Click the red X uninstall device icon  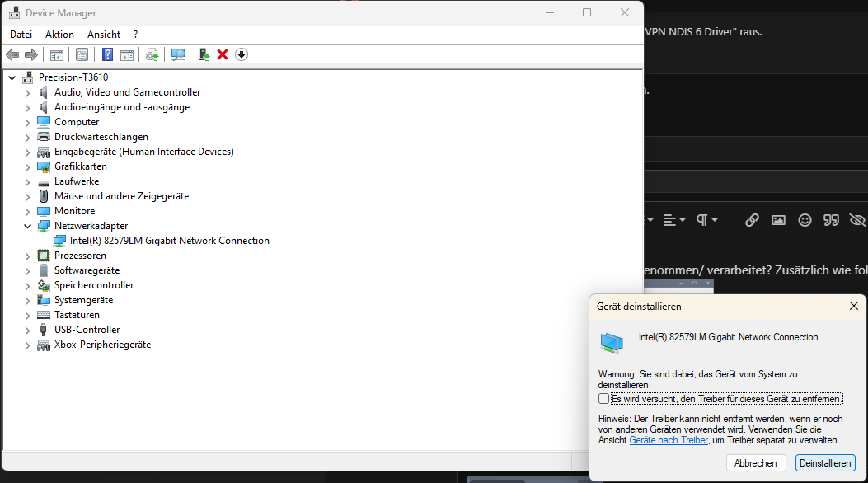pos(223,54)
